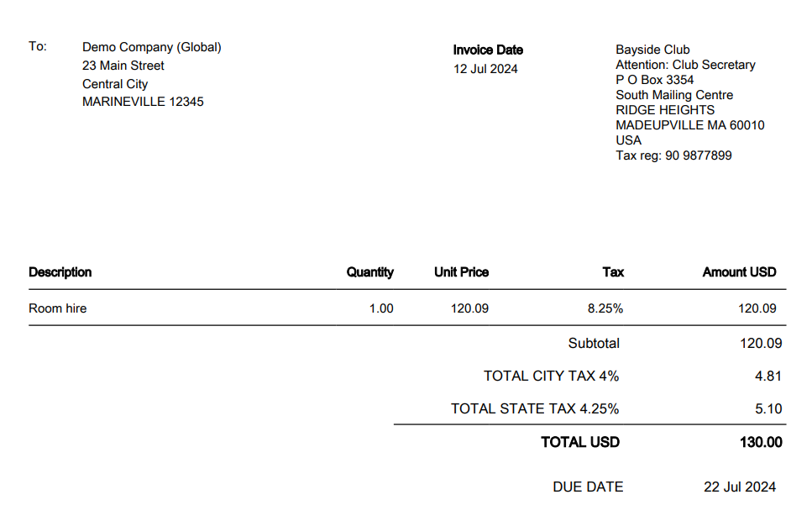Select the MARINEVILLE 12345 address line
Image resolution: width=812 pixels, height=521 pixels.
(143, 102)
